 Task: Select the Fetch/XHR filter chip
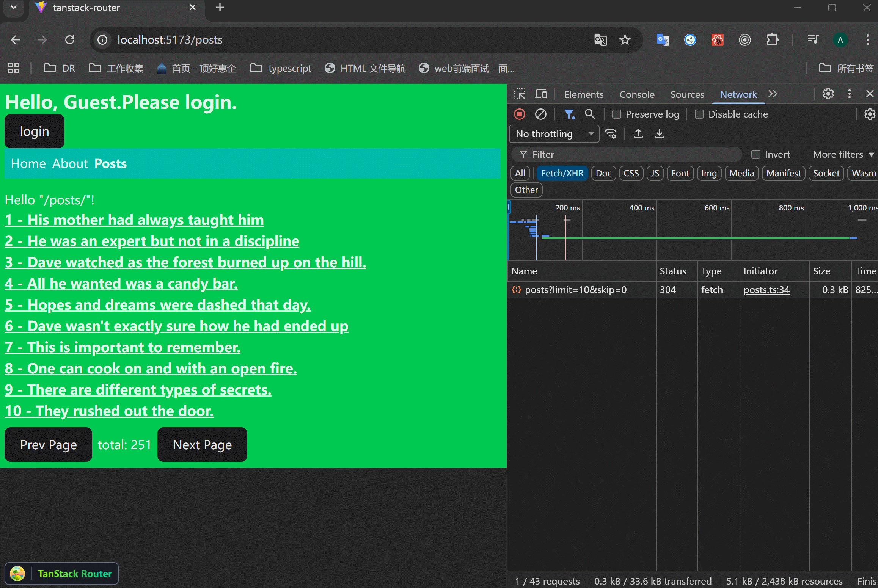coord(562,173)
